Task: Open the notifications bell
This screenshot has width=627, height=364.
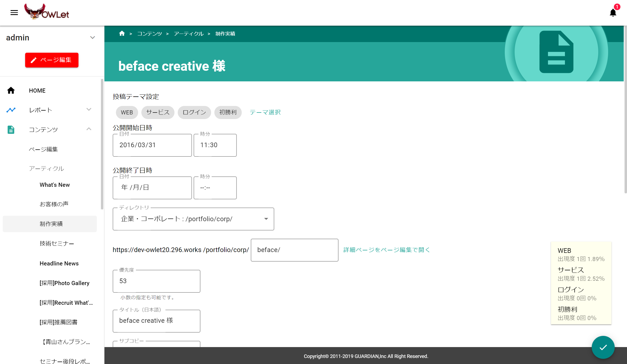Action: (613, 13)
